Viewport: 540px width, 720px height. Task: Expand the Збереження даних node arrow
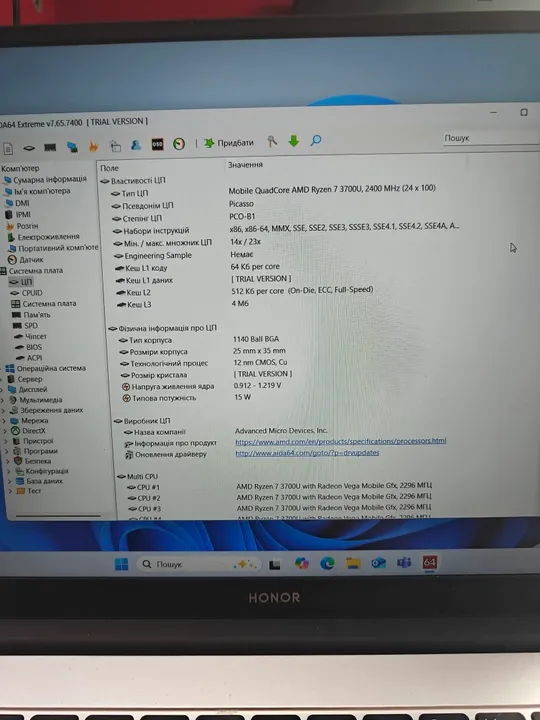click(x=4, y=411)
